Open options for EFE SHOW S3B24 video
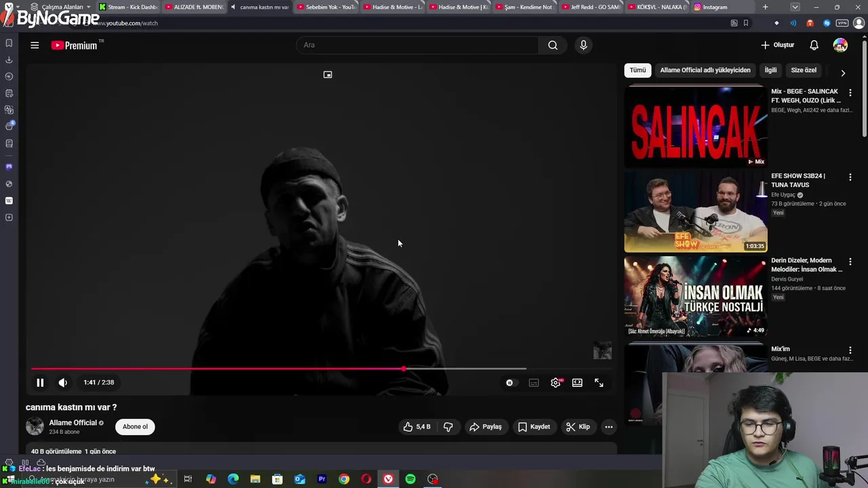Screen dimensions: 868x488 point(850,178)
